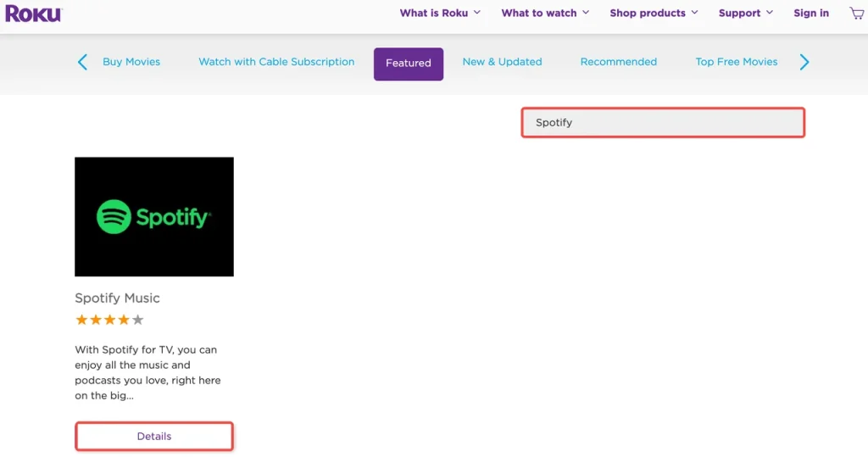Open the Recommended category
This screenshot has width=868, height=457.
618,62
